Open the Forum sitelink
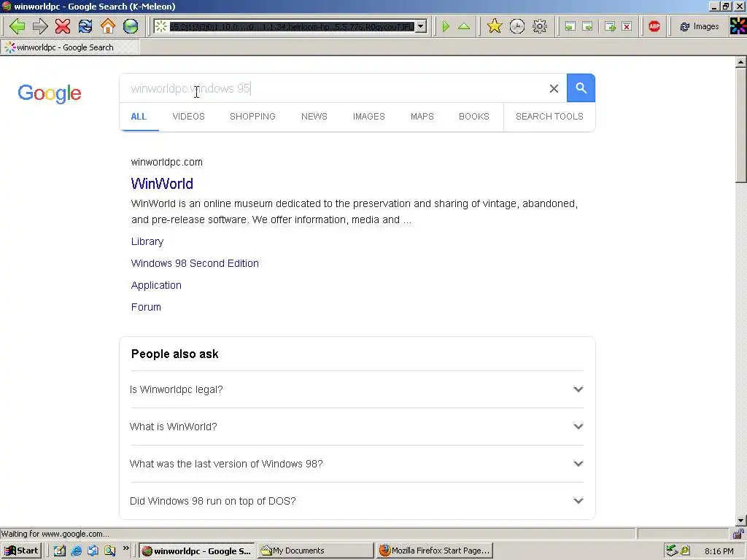The width and height of the screenshot is (747, 560). pyautogui.click(x=146, y=307)
